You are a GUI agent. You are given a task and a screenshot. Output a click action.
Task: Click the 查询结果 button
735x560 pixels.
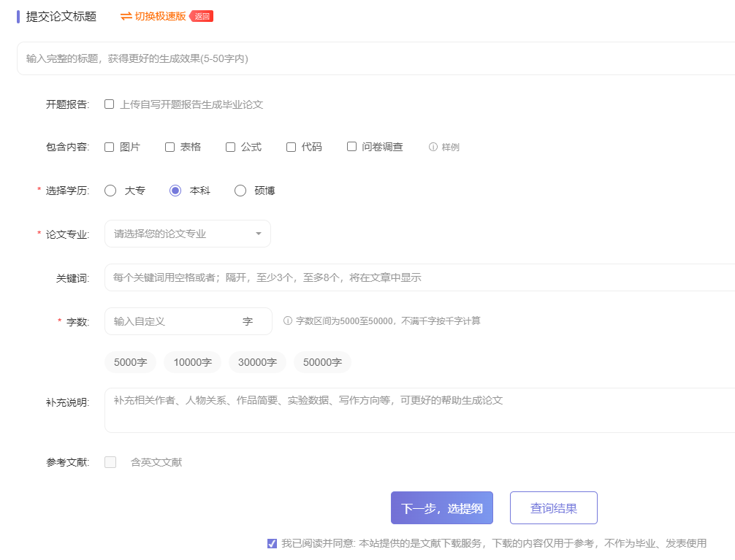[553, 507]
